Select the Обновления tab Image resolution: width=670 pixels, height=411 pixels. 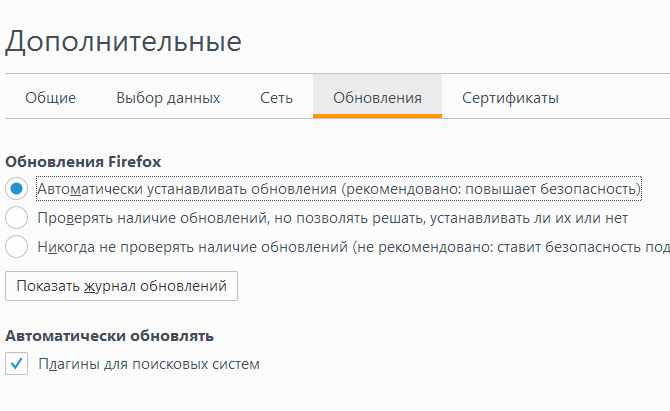click(x=377, y=98)
